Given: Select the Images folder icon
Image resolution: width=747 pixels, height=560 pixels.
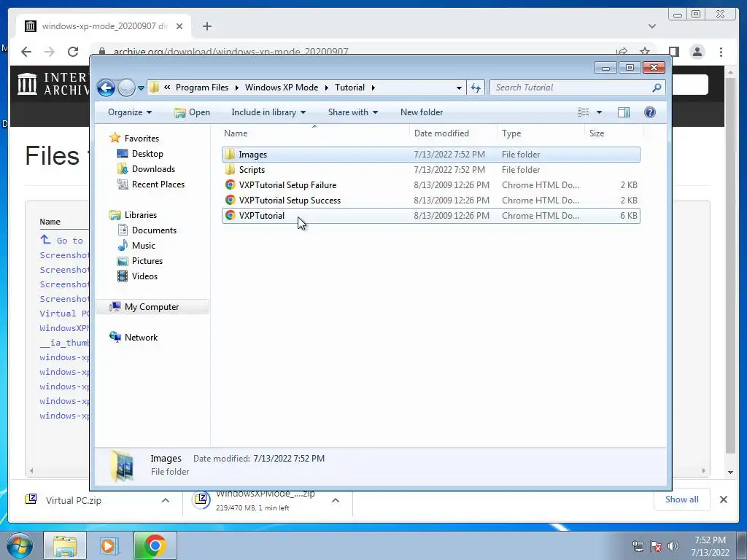Looking at the screenshot, I should pos(231,155).
